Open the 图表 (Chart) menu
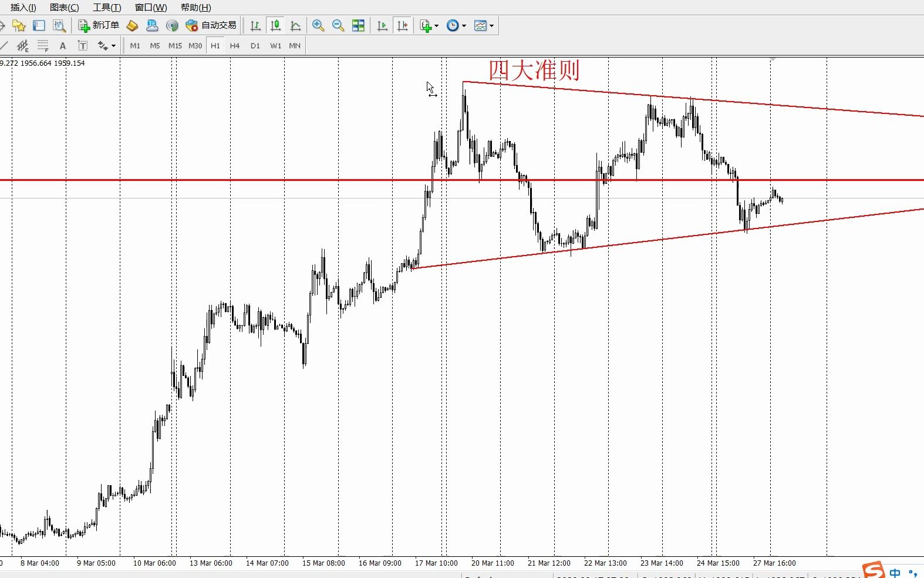This screenshot has width=924, height=578. [x=65, y=8]
